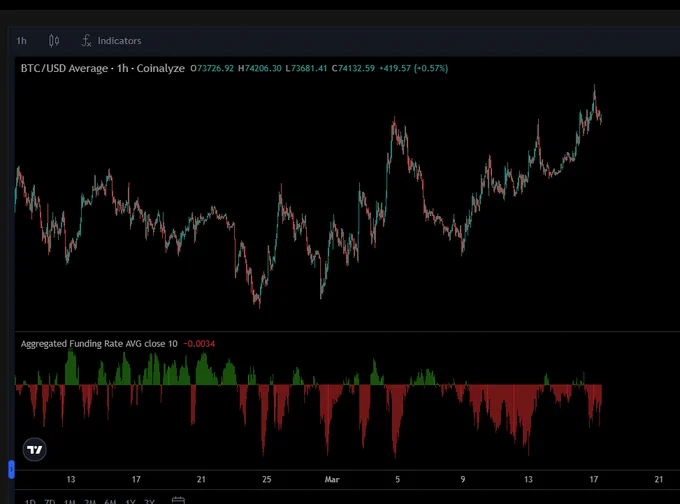Click the funding rate value -0.0034
Viewport: 680px width, 504px height.
(199, 344)
